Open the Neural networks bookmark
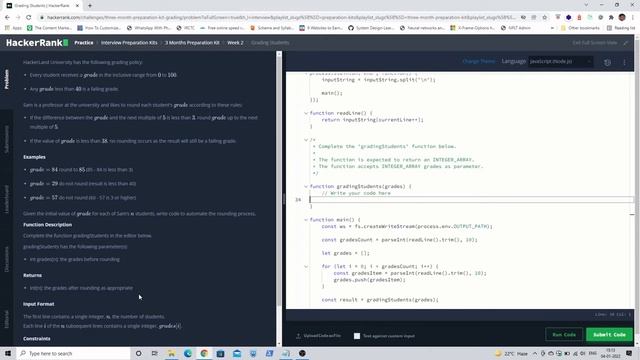This screenshot has width=640, height=360. click(x=423, y=28)
